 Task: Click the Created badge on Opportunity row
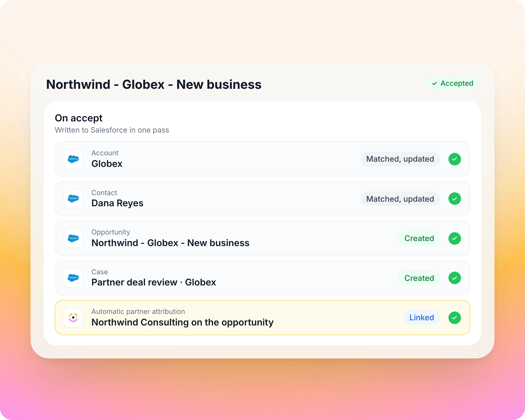point(419,238)
